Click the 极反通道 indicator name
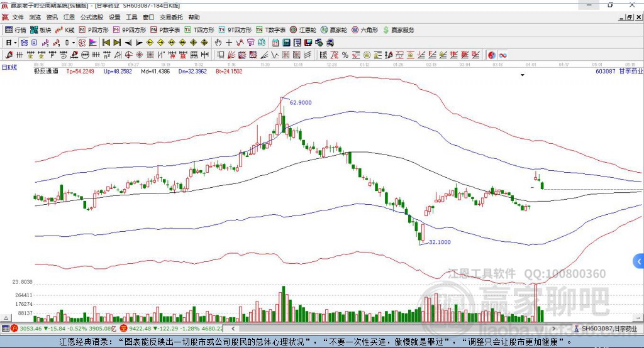This screenshot has width=644, height=348. click(46, 71)
